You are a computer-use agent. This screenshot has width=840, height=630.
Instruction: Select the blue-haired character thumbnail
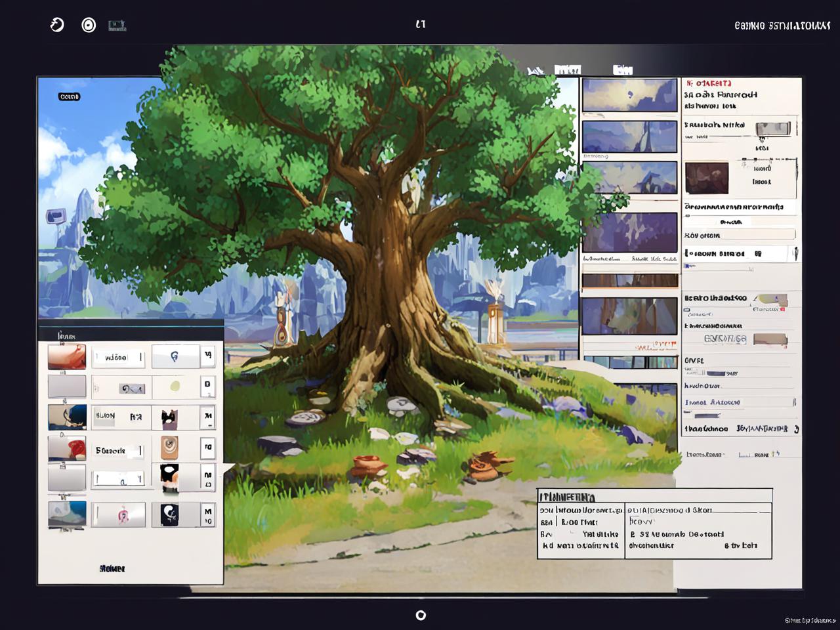click(x=67, y=417)
